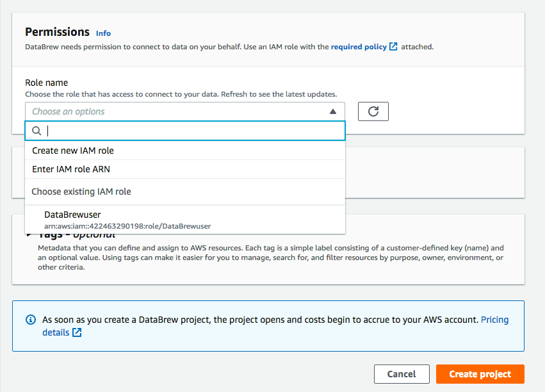Click the Choose an options combo box
Screen dimensions: 545x392
point(185,111)
